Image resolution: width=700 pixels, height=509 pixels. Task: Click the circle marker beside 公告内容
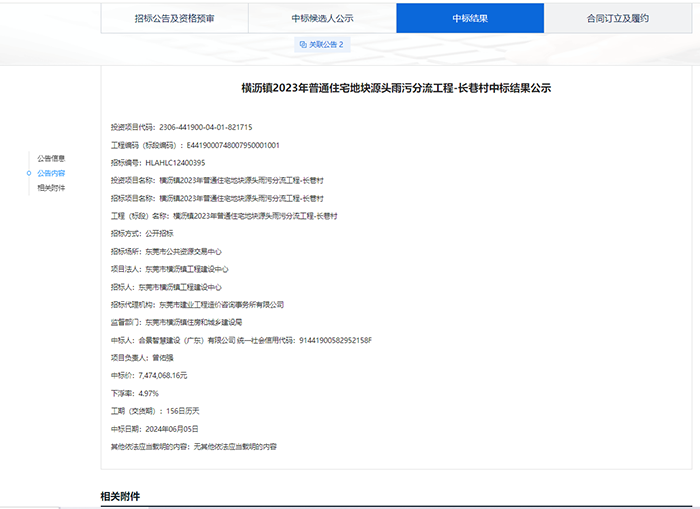(30, 173)
